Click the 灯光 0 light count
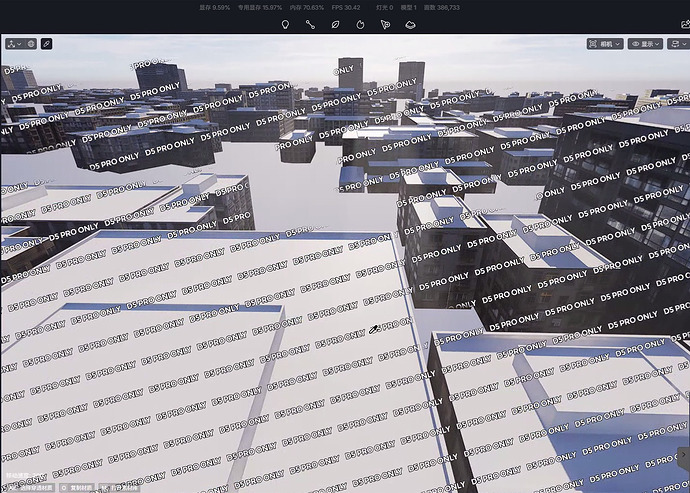 click(385, 7)
